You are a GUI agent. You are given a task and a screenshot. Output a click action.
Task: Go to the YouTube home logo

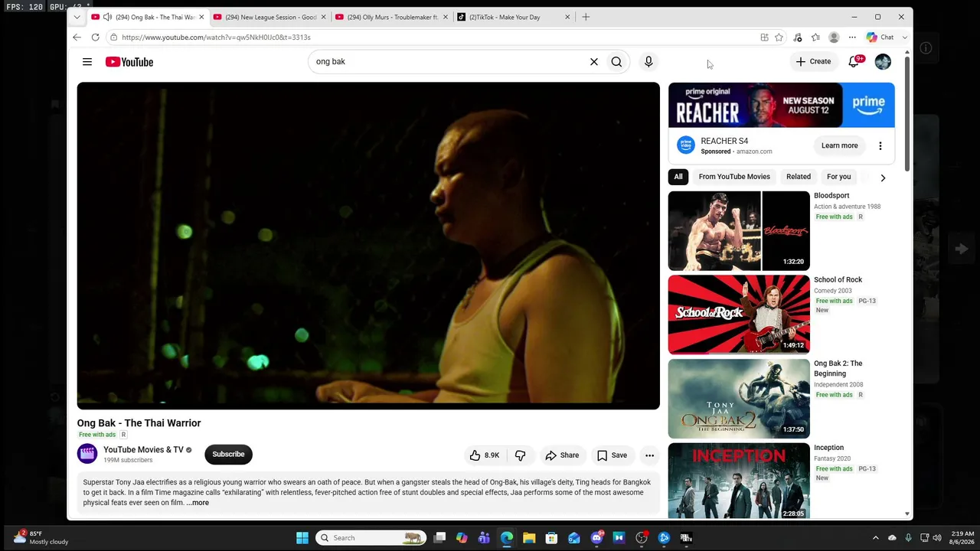(x=129, y=62)
